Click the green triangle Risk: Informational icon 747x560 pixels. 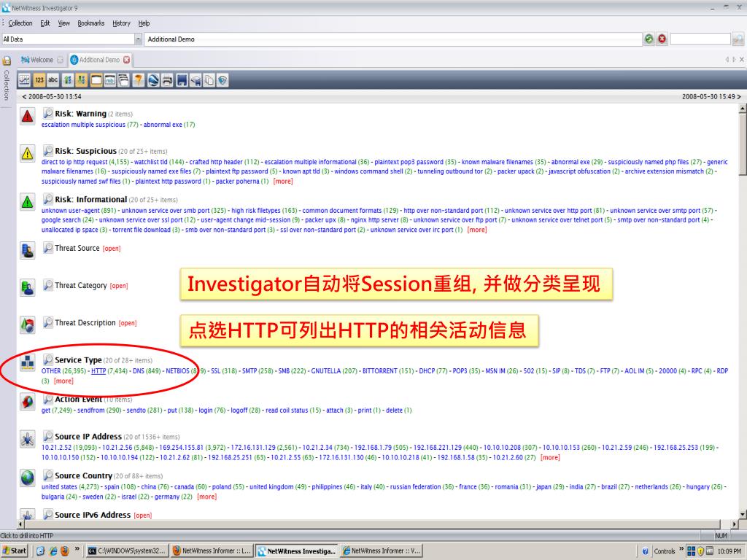tap(28, 202)
